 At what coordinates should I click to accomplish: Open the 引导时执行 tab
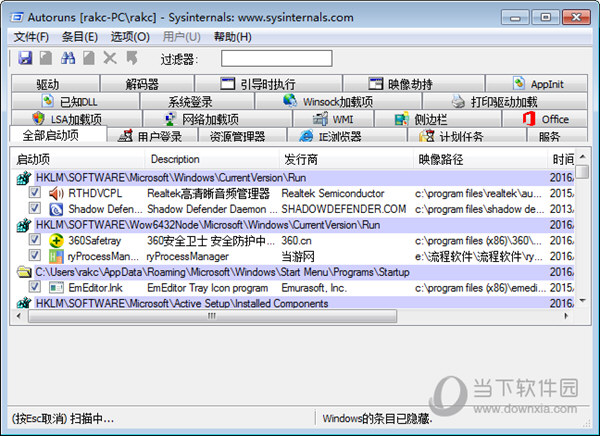268,83
